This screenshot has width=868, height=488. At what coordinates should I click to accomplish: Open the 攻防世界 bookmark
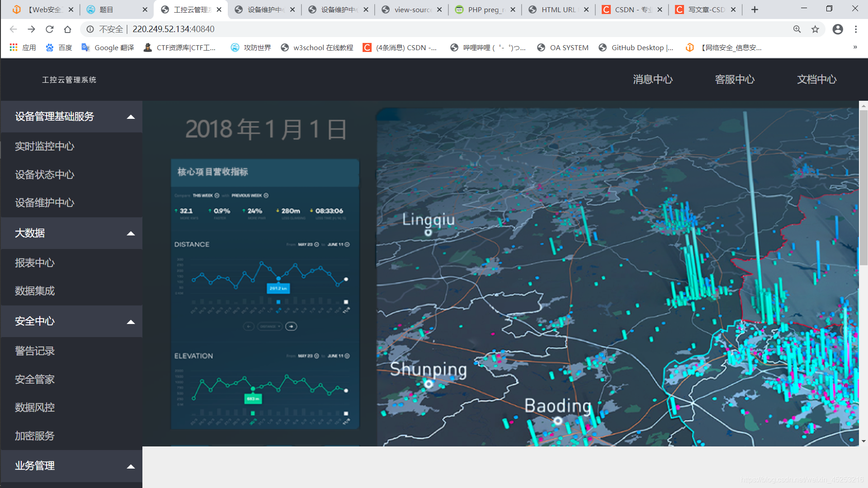(251, 47)
